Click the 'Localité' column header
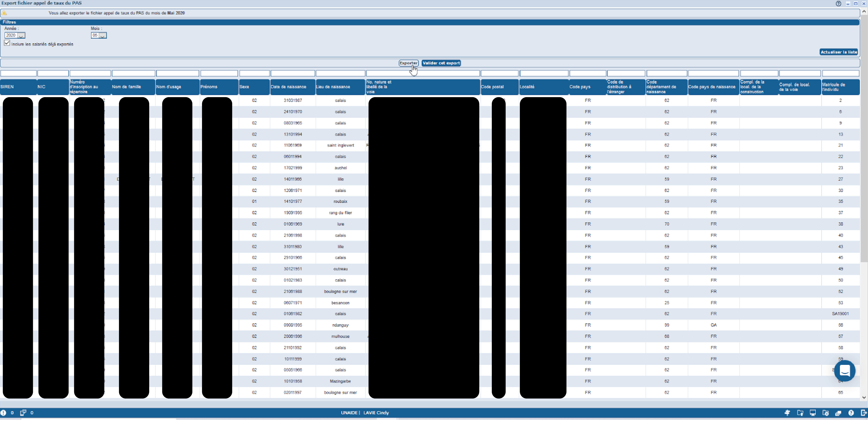 click(544, 87)
